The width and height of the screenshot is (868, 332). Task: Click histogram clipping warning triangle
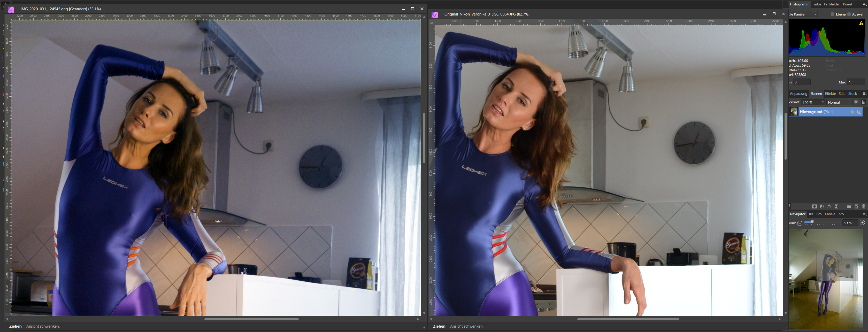click(x=861, y=23)
